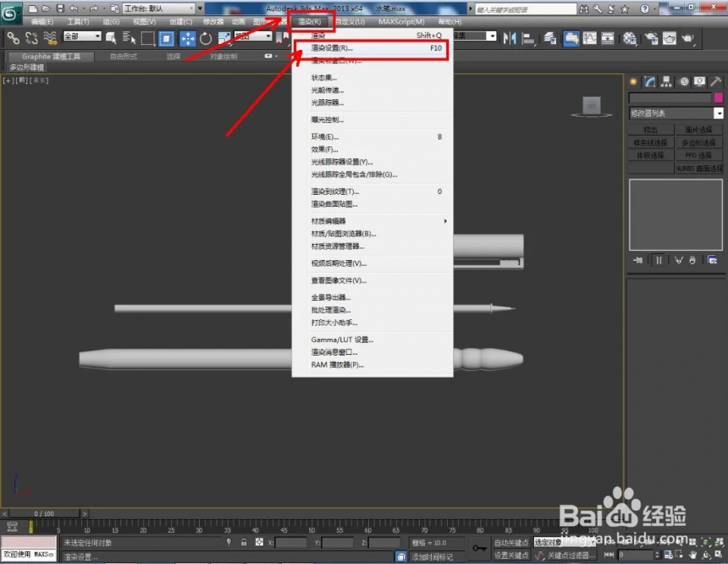Choose 渲染到纹理(T)... menu entry
This screenshot has width=728, height=564.
tap(372, 191)
